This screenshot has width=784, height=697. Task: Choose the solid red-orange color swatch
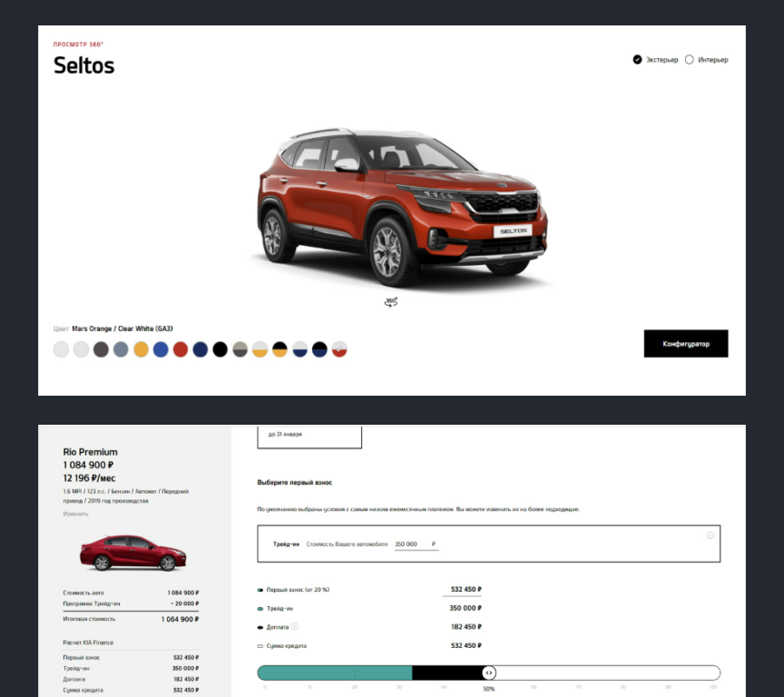tap(181, 349)
